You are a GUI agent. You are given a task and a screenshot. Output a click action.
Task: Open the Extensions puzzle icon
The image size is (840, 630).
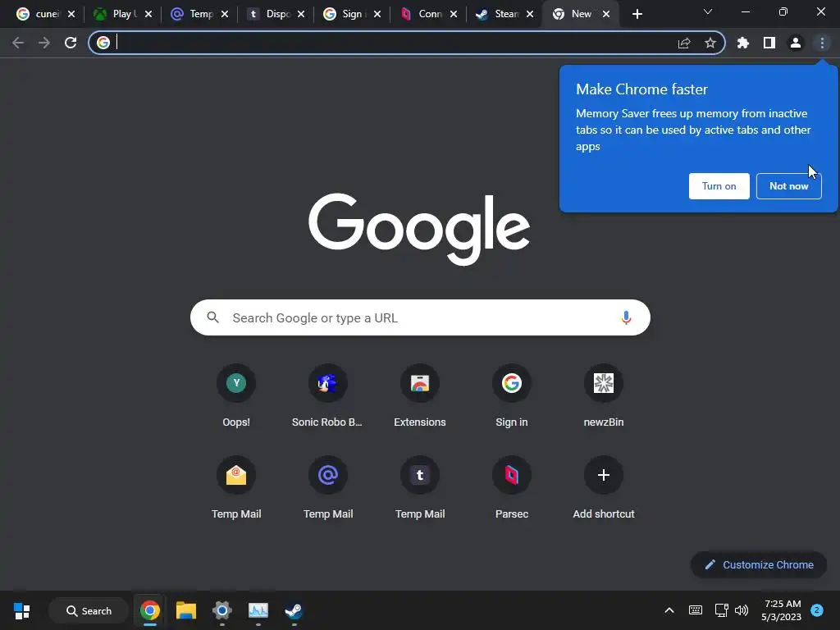pos(742,43)
